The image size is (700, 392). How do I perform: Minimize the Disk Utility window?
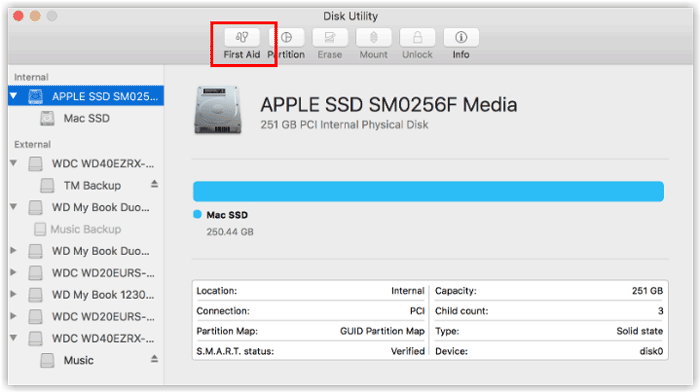[x=35, y=16]
